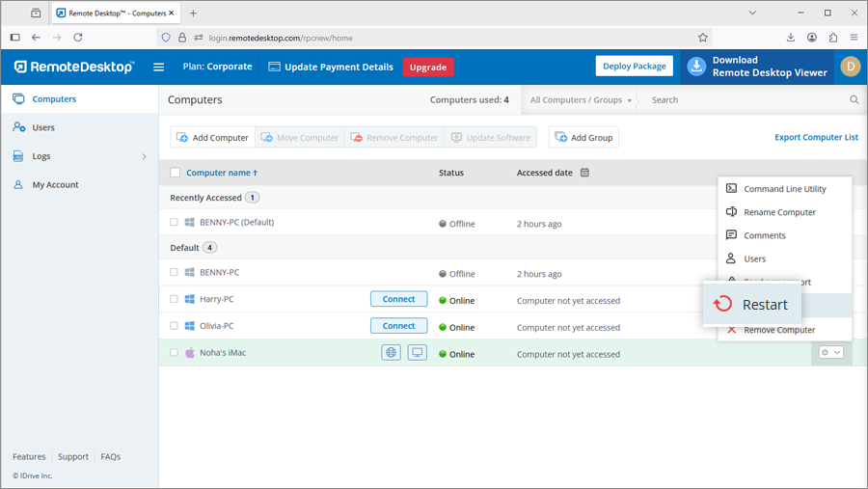Viewport: 868px width, 489px height.
Task: Expand the Logs sidebar section
Action: click(144, 156)
